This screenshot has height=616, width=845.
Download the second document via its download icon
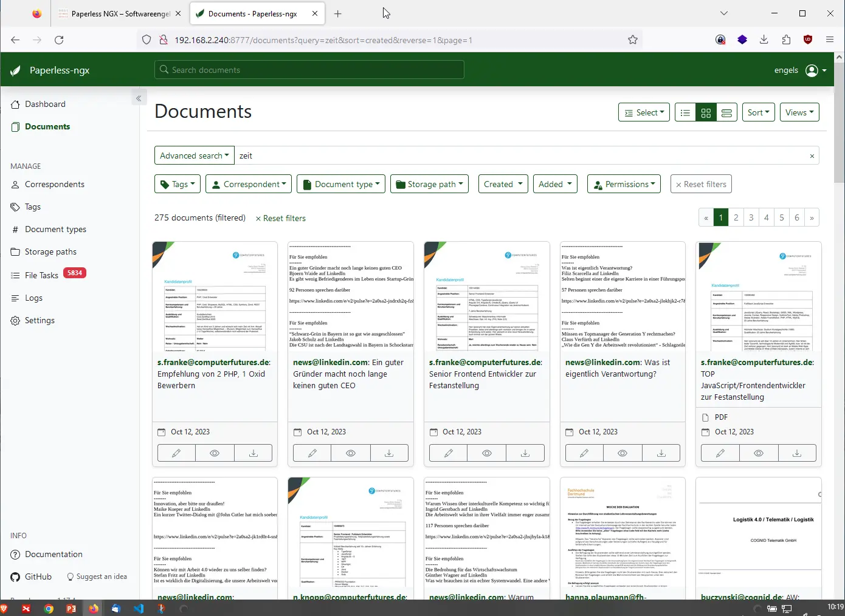point(389,453)
